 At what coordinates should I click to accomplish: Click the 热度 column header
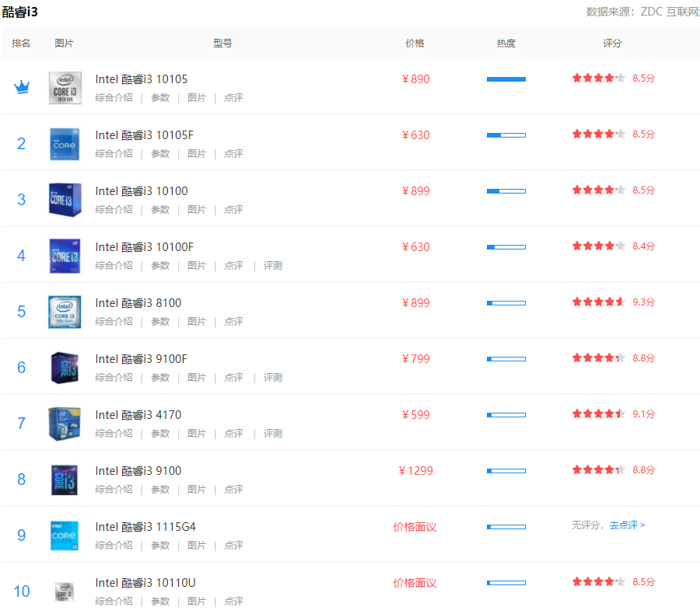pyautogui.click(x=506, y=44)
